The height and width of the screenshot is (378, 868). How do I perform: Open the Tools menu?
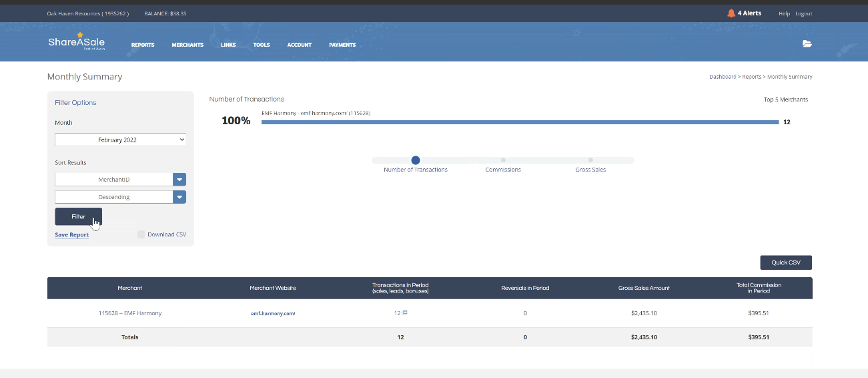[x=262, y=45]
